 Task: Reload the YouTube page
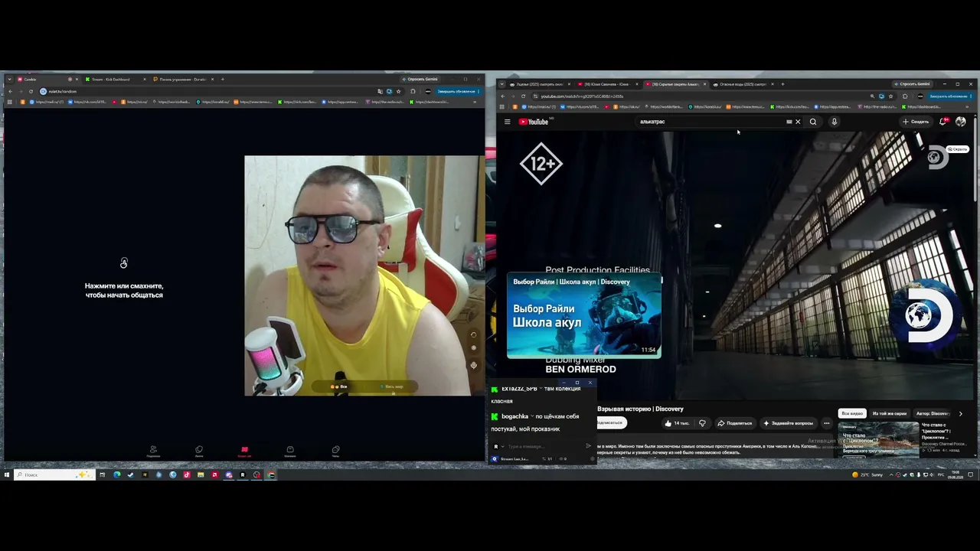[x=523, y=96]
